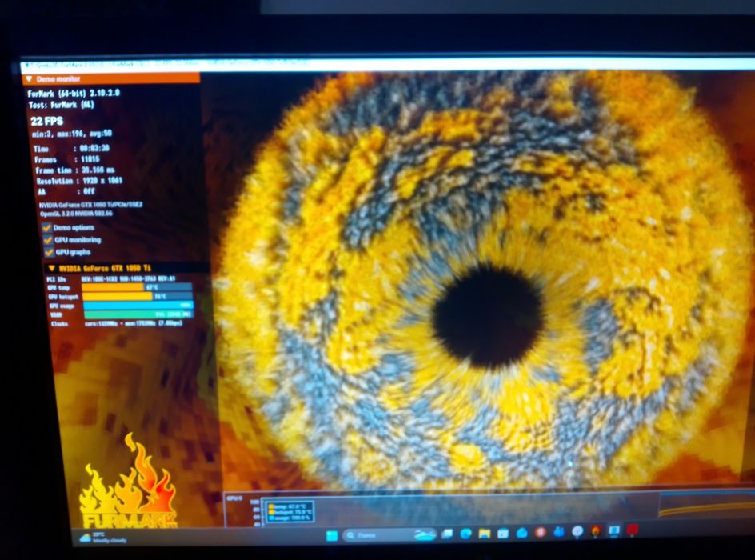The width and height of the screenshot is (755, 560).
Task: Open the Windows Start menu
Action: point(332,535)
